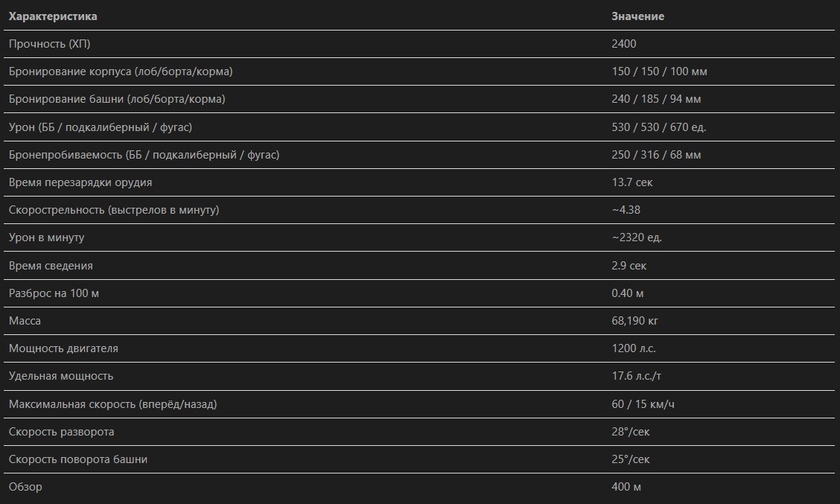Select the 'Время сведения' row label
Image resolution: width=840 pixels, height=504 pixels.
(51, 266)
